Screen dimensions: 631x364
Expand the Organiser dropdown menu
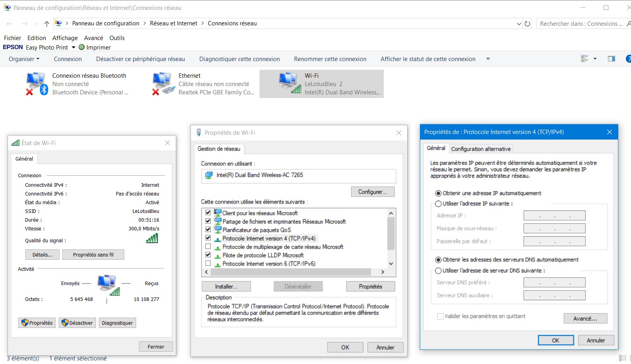point(24,59)
